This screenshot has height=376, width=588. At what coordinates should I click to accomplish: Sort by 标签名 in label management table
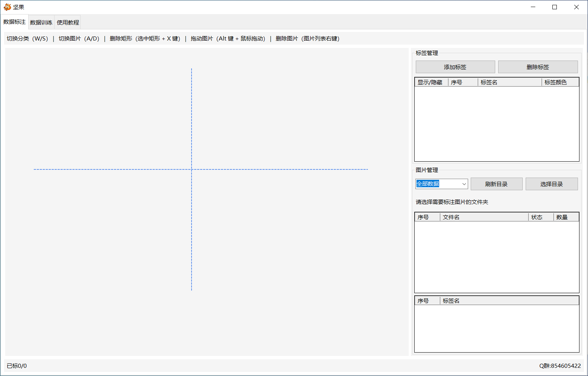510,82
